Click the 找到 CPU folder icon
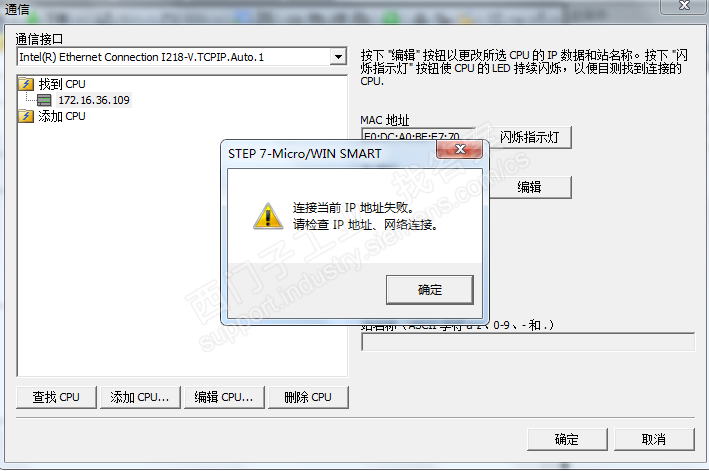 click(26, 84)
